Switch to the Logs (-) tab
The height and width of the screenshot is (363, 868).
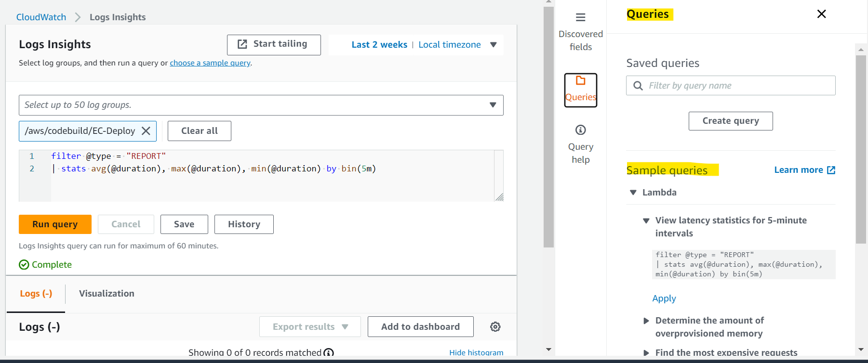tap(36, 294)
